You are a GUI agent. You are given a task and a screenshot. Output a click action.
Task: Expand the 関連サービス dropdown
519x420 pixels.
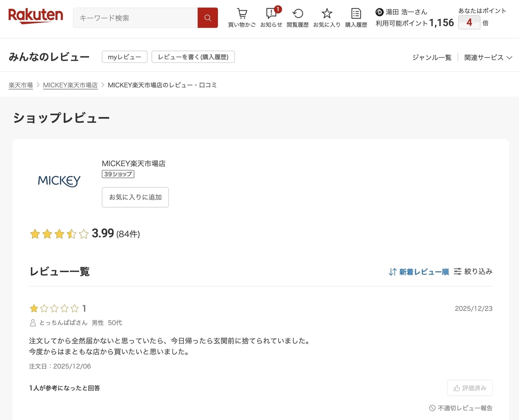click(x=488, y=57)
